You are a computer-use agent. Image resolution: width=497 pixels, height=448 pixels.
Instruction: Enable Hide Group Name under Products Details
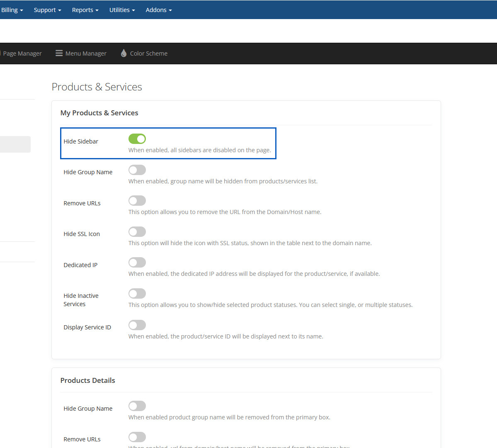137,406
